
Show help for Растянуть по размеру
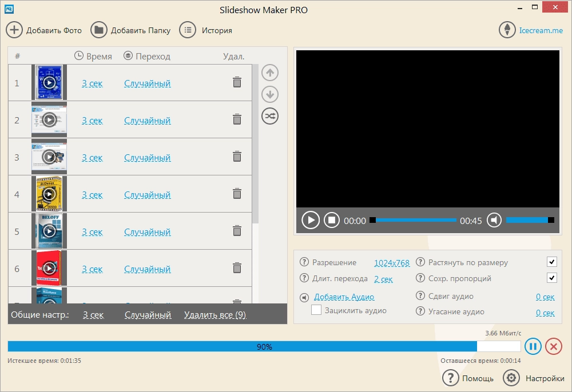point(420,262)
